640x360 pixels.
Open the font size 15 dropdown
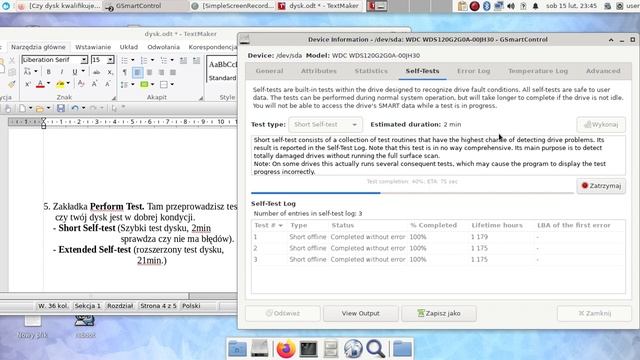(x=110, y=60)
